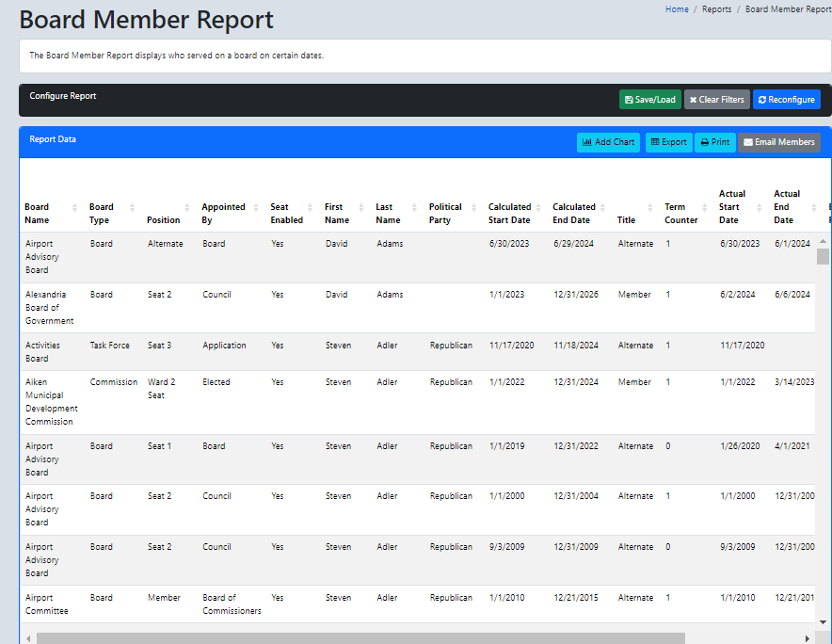Email the board members
The height and width of the screenshot is (644, 832).
(x=779, y=142)
